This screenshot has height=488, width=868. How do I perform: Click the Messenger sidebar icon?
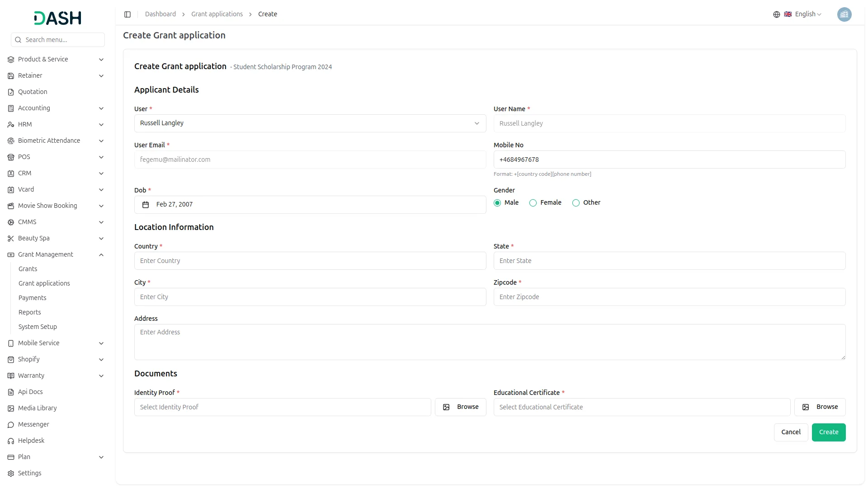[11, 425]
